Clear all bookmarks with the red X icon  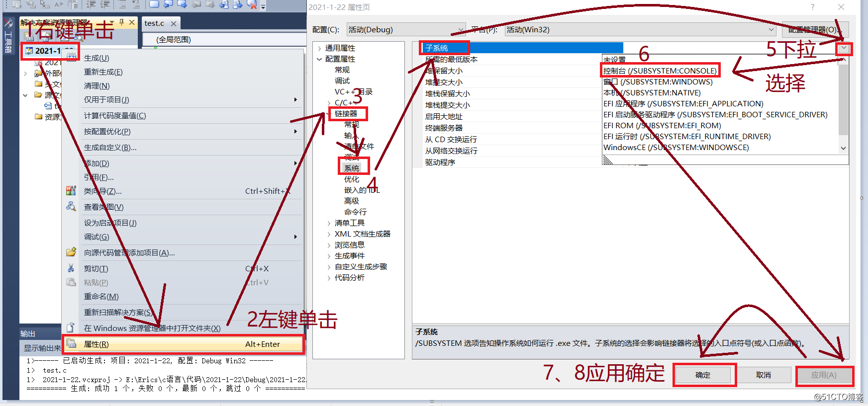coord(252,4)
